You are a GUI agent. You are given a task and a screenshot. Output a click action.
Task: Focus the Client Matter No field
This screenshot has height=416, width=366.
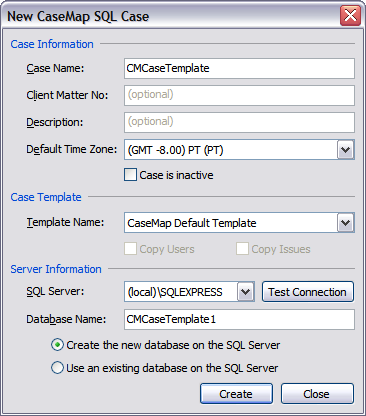click(239, 95)
